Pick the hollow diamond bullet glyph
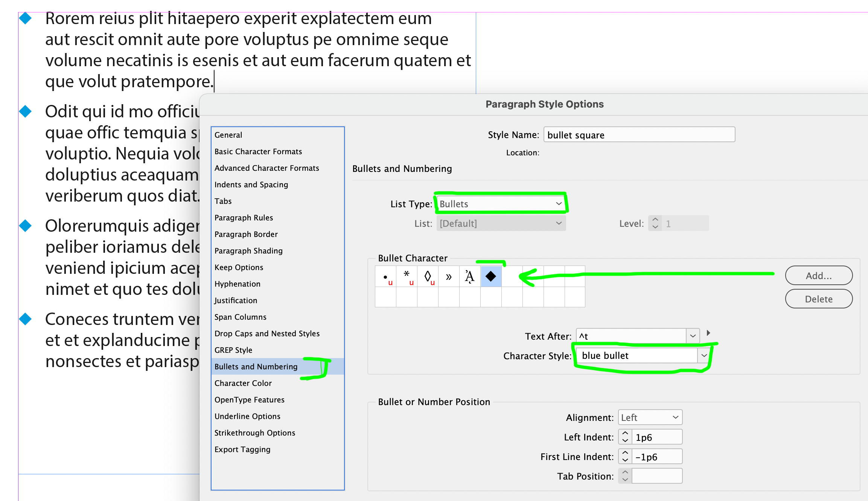868x501 pixels. 428,276
